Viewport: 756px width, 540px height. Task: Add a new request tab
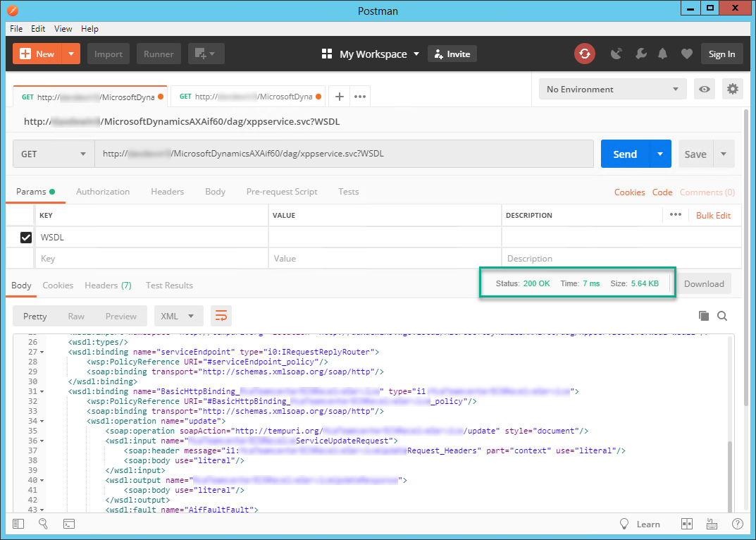pos(340,97)
